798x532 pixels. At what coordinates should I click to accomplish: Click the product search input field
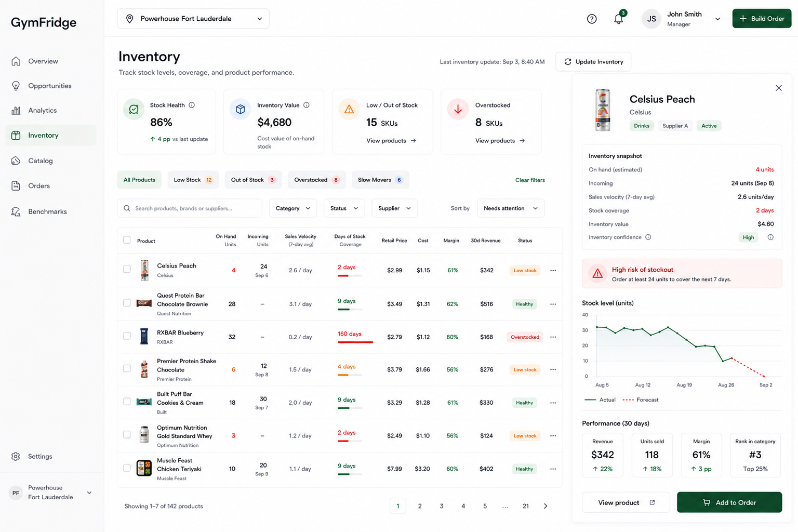[190, 208]
